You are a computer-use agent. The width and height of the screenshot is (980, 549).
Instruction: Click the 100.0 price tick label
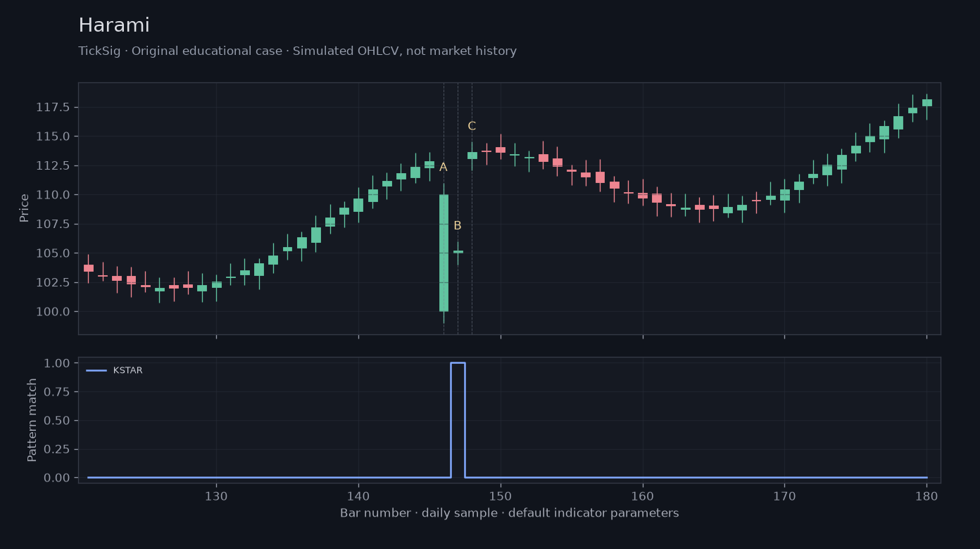54,312
